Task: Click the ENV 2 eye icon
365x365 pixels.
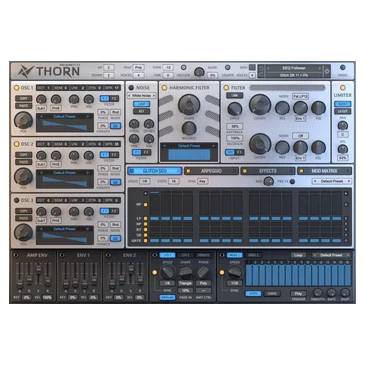Action: click(108, 255)
